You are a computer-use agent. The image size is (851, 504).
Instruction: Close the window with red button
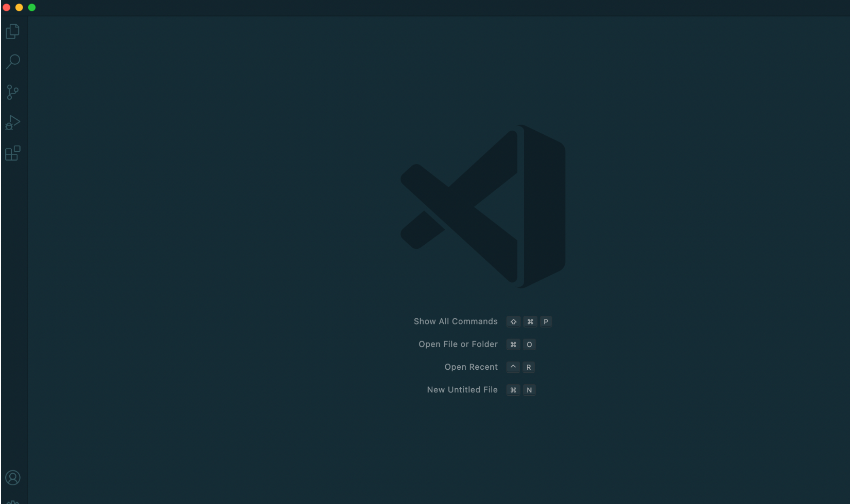(x=6, y=7)
